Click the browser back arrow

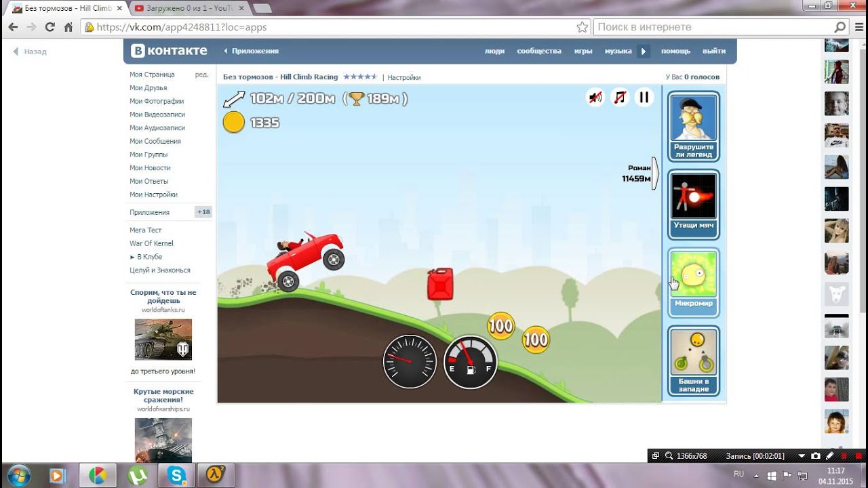[x=13, y=27]
